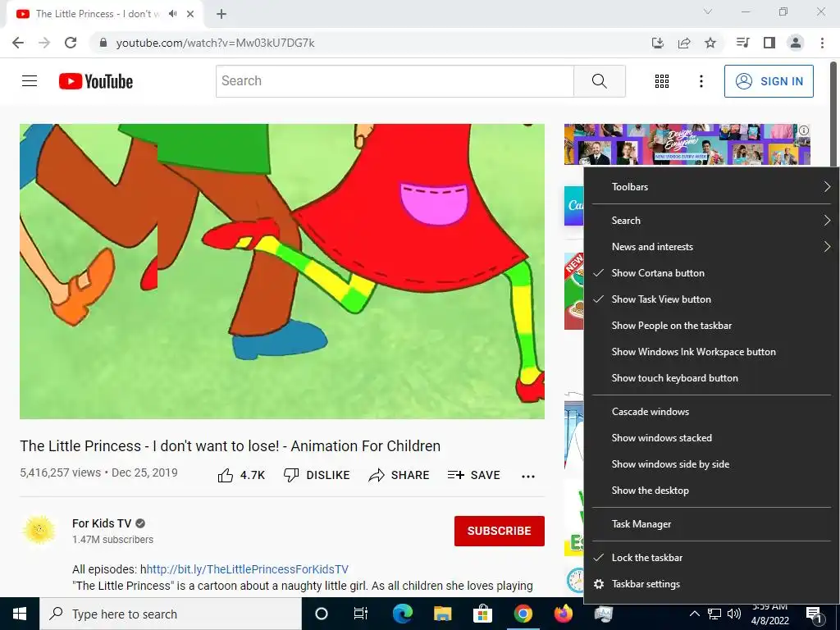The width and height of the screenshot is (840, 630).
Task: Open the Windows Start menu
Action: point(20,614)
